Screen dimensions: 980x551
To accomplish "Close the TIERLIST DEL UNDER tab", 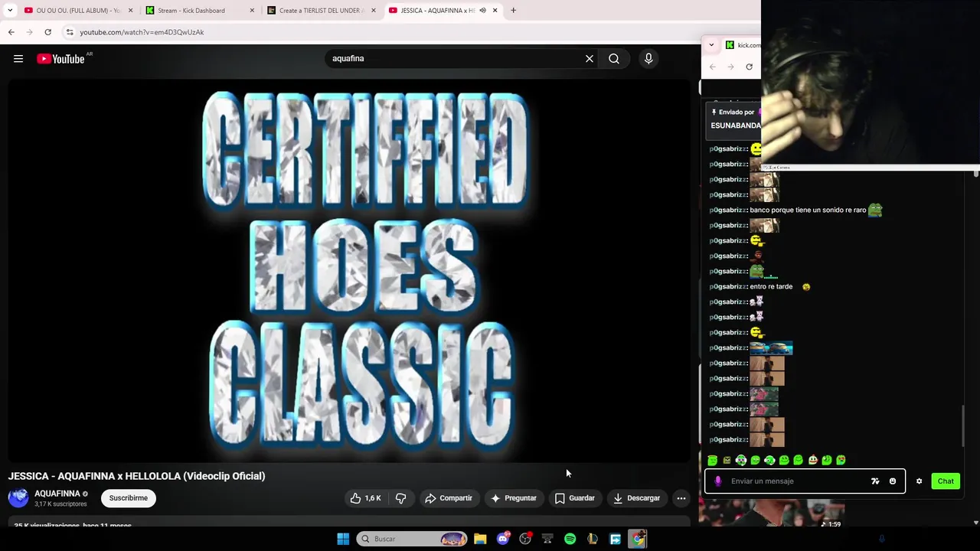I will pos(373,10).
